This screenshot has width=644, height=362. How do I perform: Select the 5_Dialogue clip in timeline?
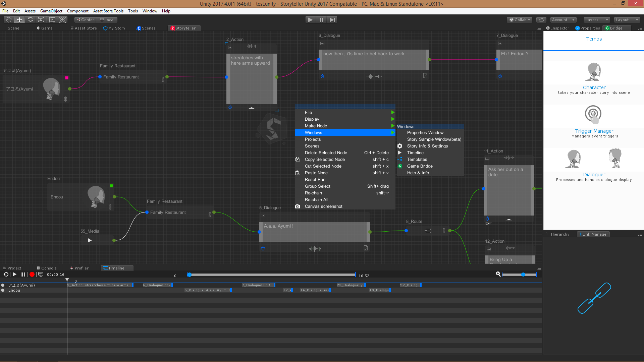(x=208, y=290)
